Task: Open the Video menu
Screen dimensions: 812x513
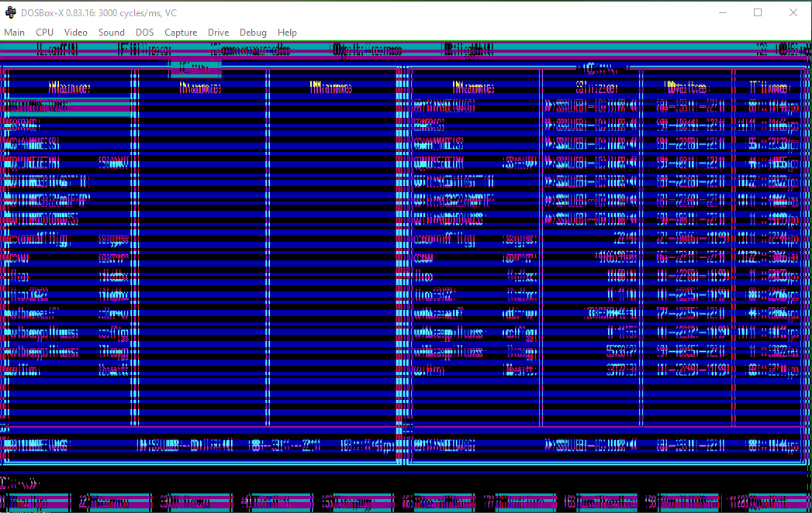Action: (x=75, y=32)
